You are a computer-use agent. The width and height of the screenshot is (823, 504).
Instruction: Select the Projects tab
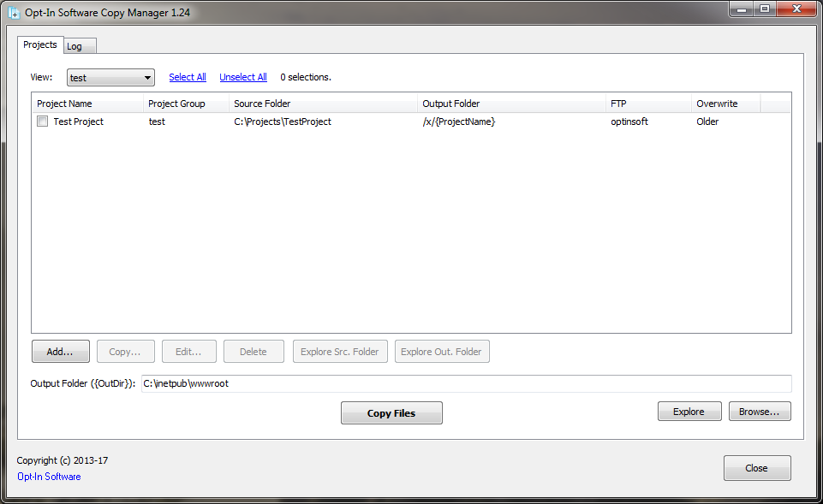pyautogui.click(x=39, y=44)
